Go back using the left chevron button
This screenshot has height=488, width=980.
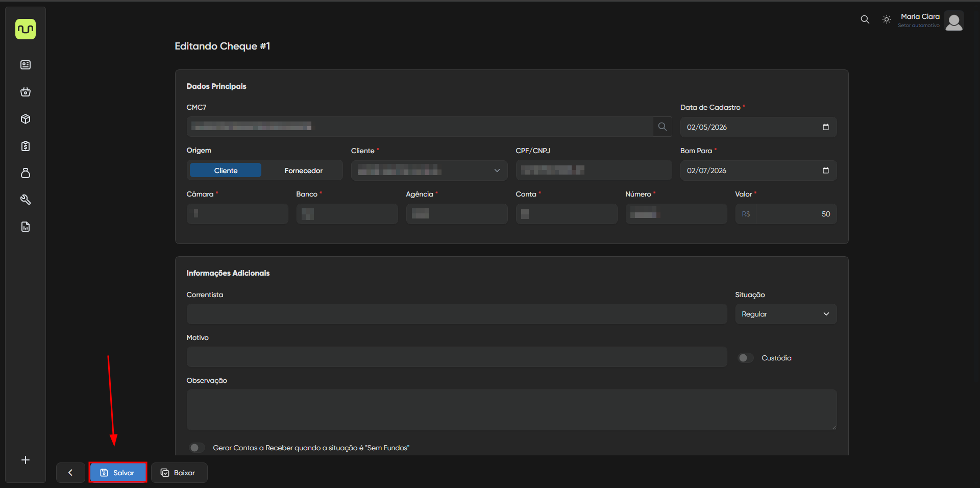70,473
